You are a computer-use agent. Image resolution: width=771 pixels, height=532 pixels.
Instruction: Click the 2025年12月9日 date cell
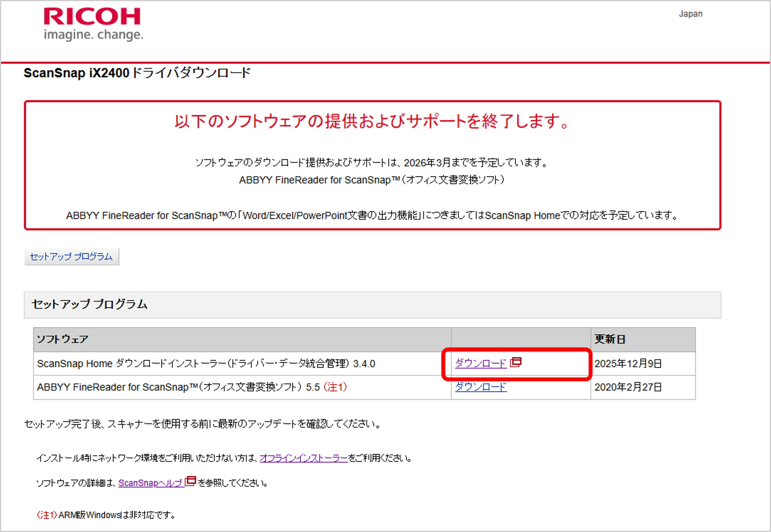[x=628, y=364]
